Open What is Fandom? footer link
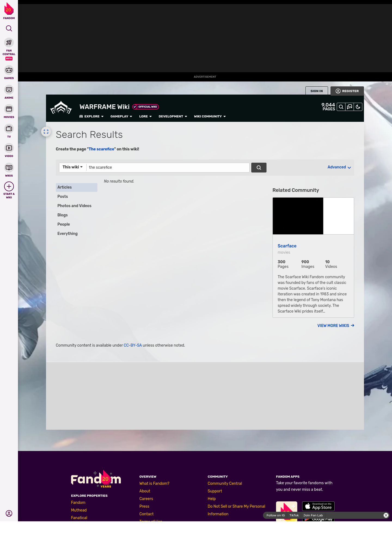Image resolution: width=392 pixels, height=545 pixels. click(x=154, y=483)
